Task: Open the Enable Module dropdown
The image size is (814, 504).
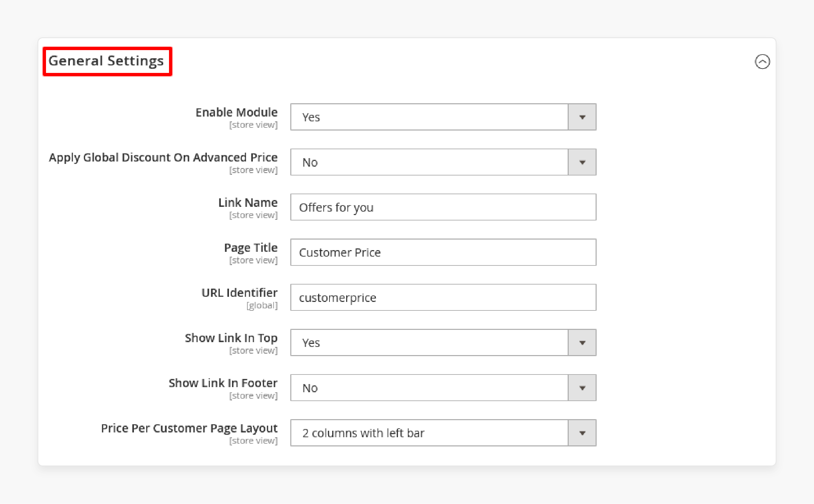Action: point(443,117)
